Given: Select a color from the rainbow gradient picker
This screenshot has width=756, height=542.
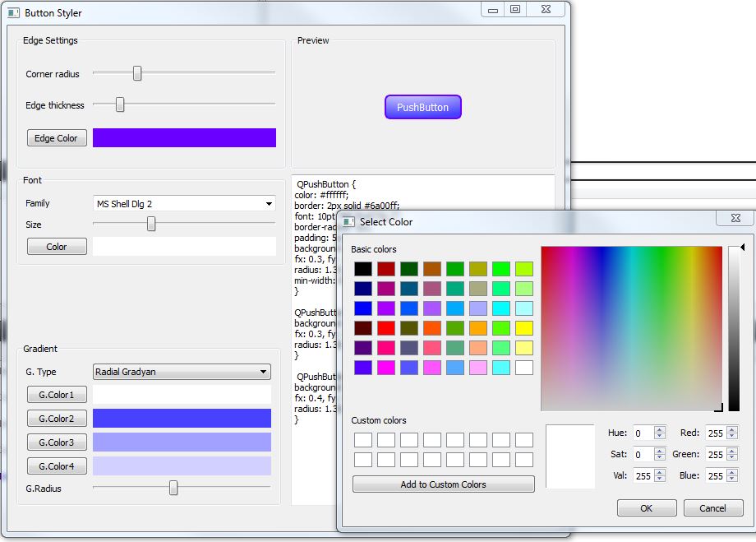Looking at the screenshot, I should [632, 327].
